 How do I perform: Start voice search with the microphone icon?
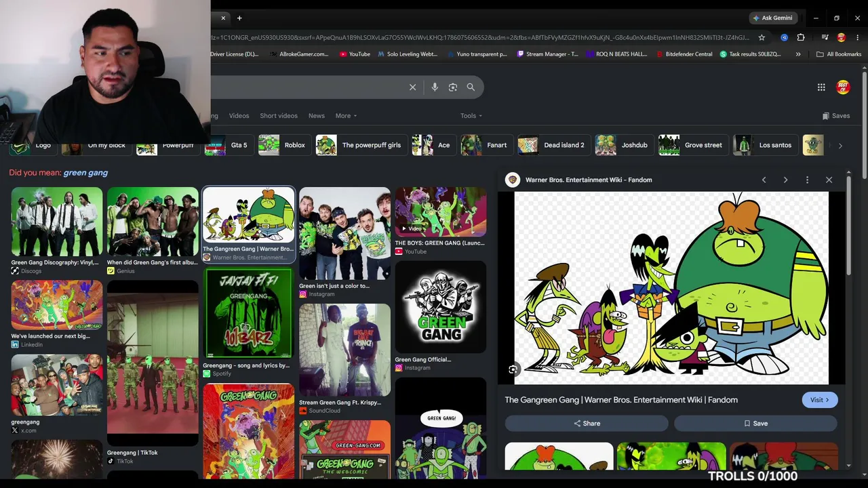(435, 87)
